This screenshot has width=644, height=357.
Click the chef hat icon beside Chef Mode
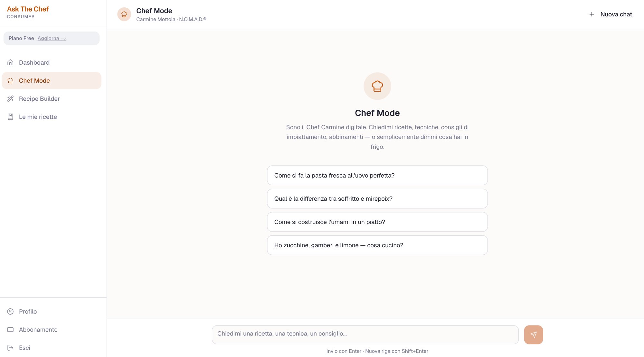11,80
